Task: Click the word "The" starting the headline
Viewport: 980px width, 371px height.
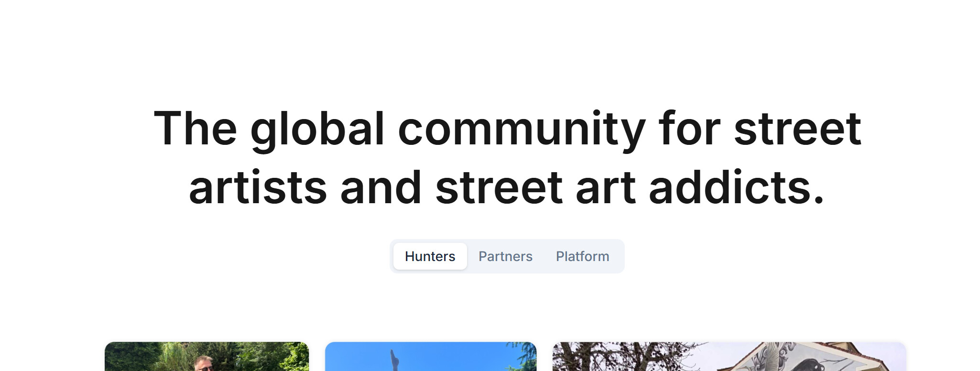Action: coord(196,128)
